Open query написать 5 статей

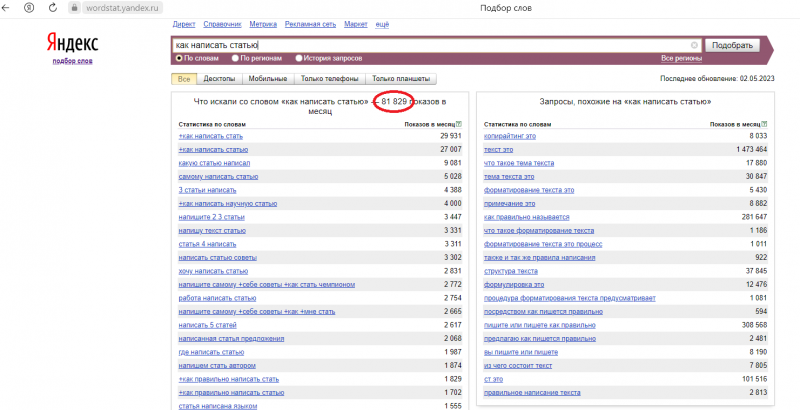(x=208, y=325)
